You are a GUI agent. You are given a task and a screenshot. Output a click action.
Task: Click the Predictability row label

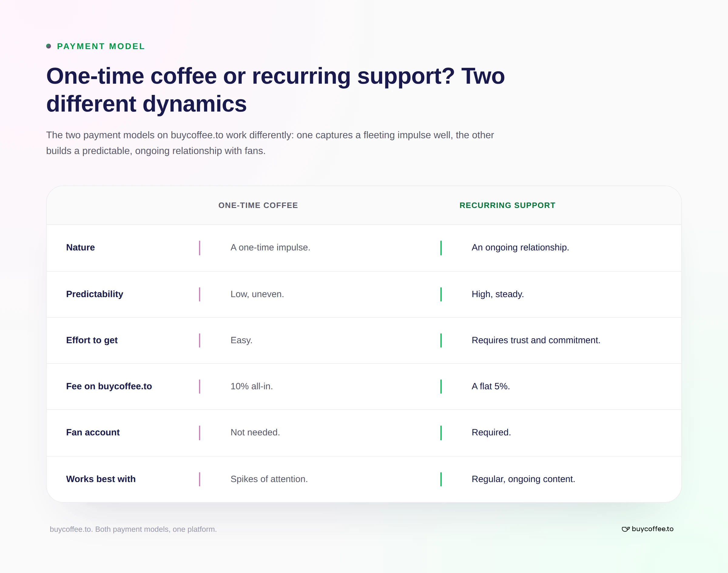[x=95, y=294]
